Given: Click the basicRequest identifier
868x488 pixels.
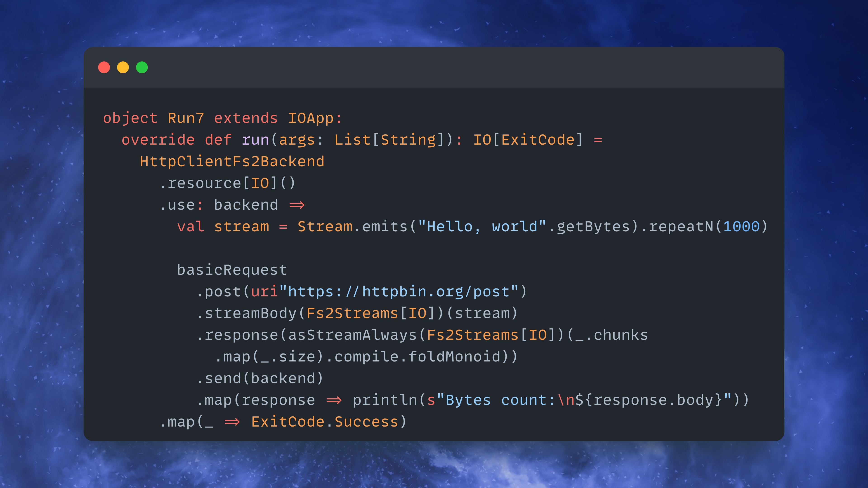Looking at the screenshot, I should (x=232, y=270).
